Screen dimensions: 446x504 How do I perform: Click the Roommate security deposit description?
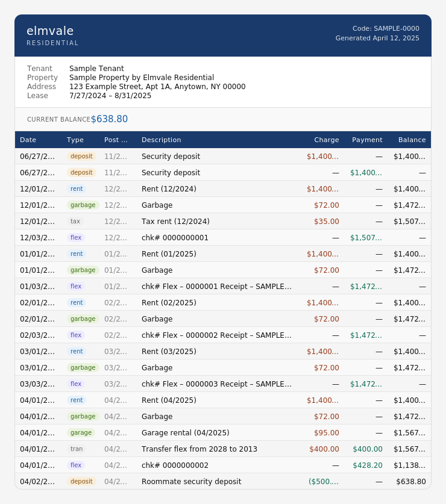pyautogui.click(x=191, y=482)
